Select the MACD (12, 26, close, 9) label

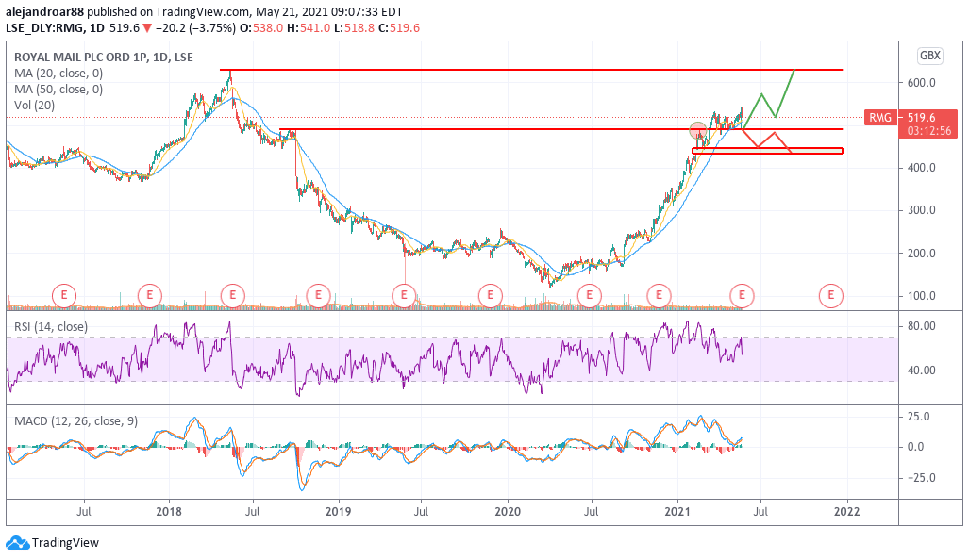[76, 421]
